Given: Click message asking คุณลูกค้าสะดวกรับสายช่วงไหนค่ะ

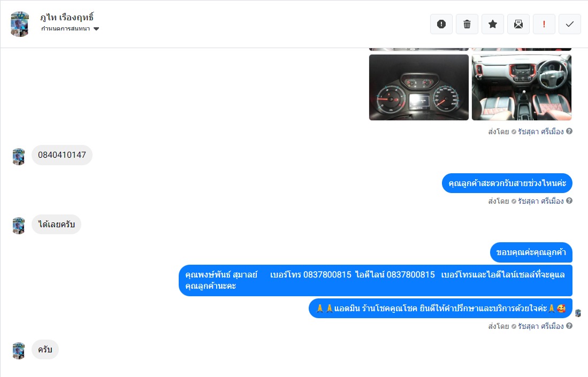Looking at the screenshot, I should coord(507,183).
